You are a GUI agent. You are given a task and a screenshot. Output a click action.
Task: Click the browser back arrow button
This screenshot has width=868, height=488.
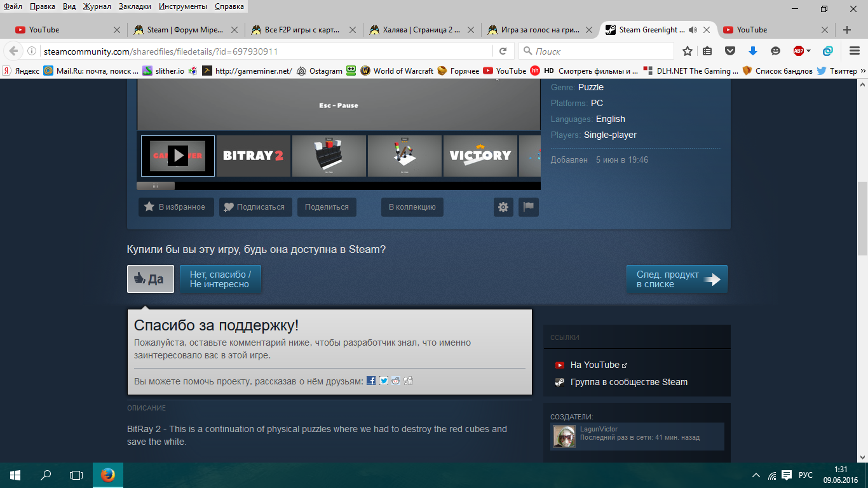13,51
